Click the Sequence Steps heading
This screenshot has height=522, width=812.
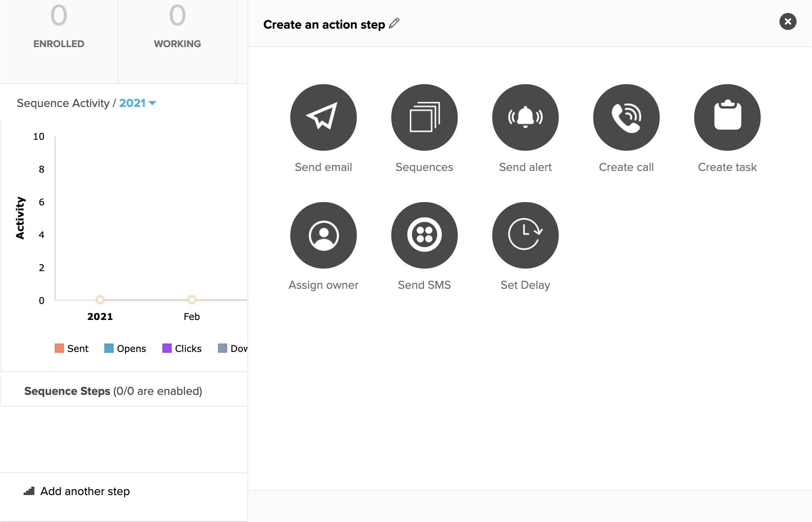click(67, 391)
